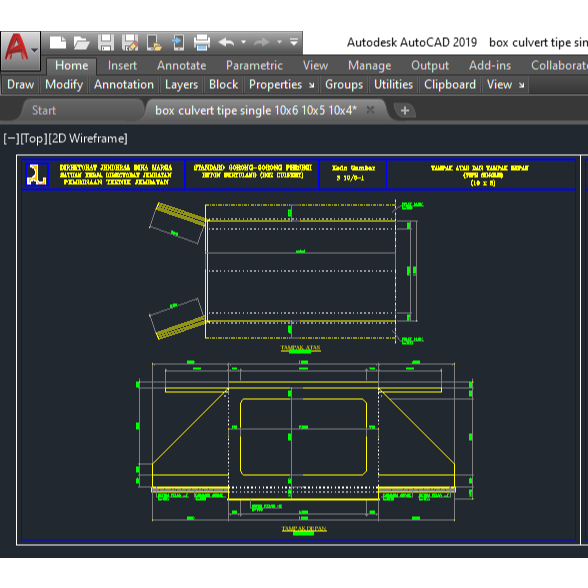
Task: Expand the Block panel
Action: (224, 85)
